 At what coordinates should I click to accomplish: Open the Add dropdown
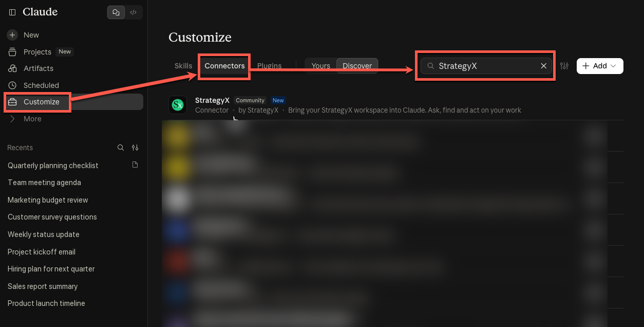click(x=600, y=66)
